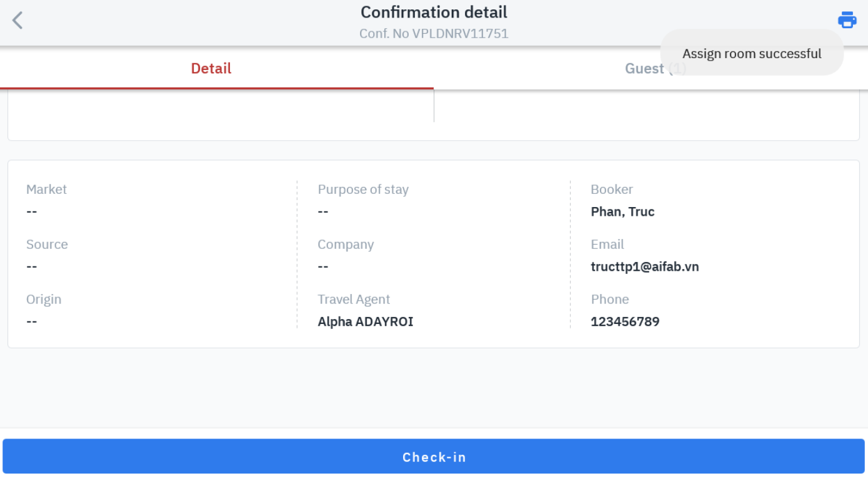The height and width of the screenshot is (481, 868).
Task: Click the Source field label
Action: [47, 245]
